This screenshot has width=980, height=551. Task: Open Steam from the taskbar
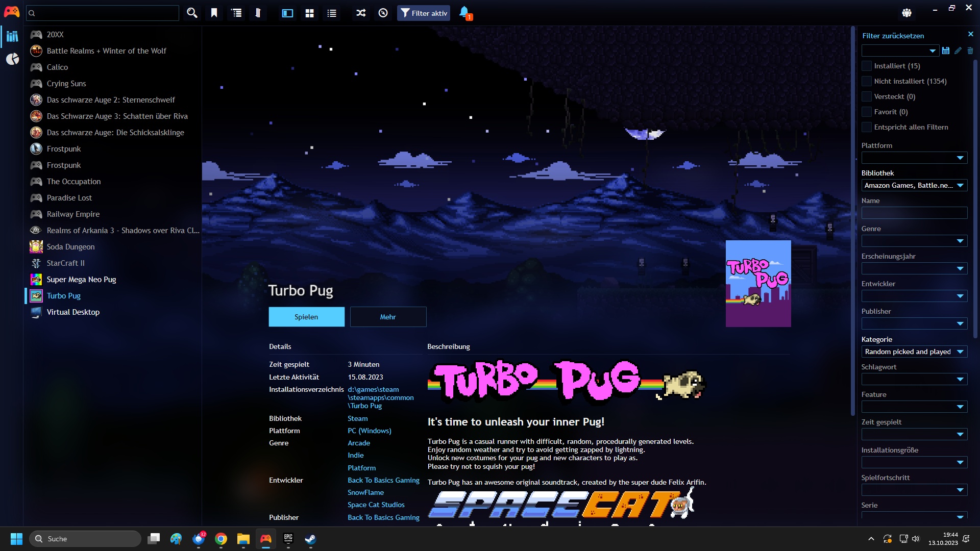point(310,539)
